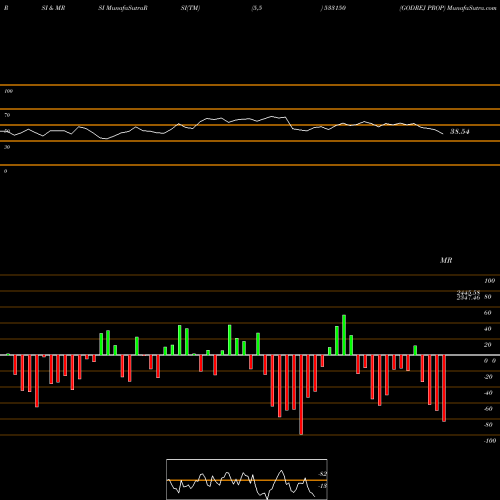Click the value 82 in mini chart

pos(323,474)
